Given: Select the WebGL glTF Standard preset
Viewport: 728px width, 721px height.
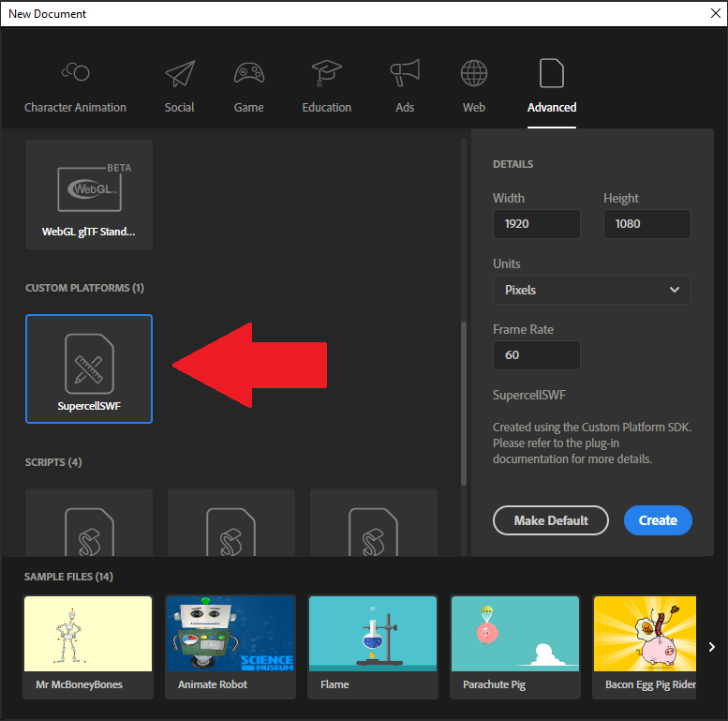Looking at the screenshot, I should pos(89,195).
